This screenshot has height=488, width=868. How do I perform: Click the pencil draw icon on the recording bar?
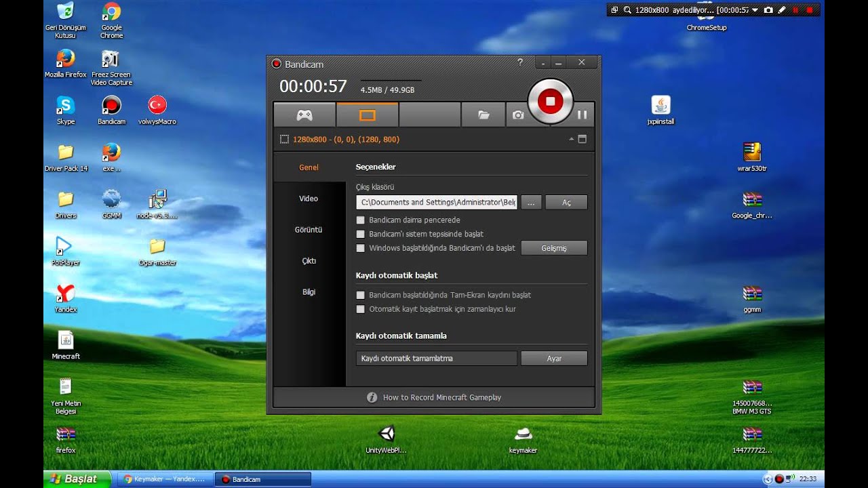pyautogui.click(x=782, y=10)
